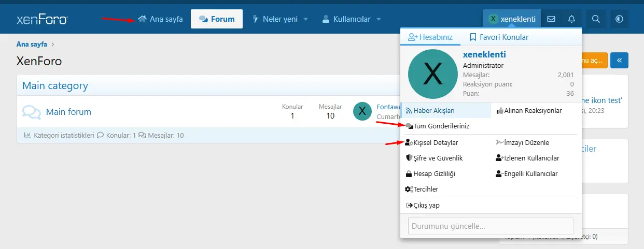Expand the Kullanıcılar dropdown arrow
Viewport: 644px width, 249px height.
(379, 19)
